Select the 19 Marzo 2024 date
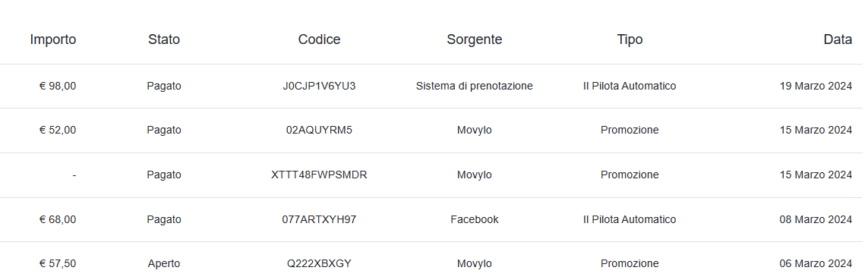 tap(816, 86)
